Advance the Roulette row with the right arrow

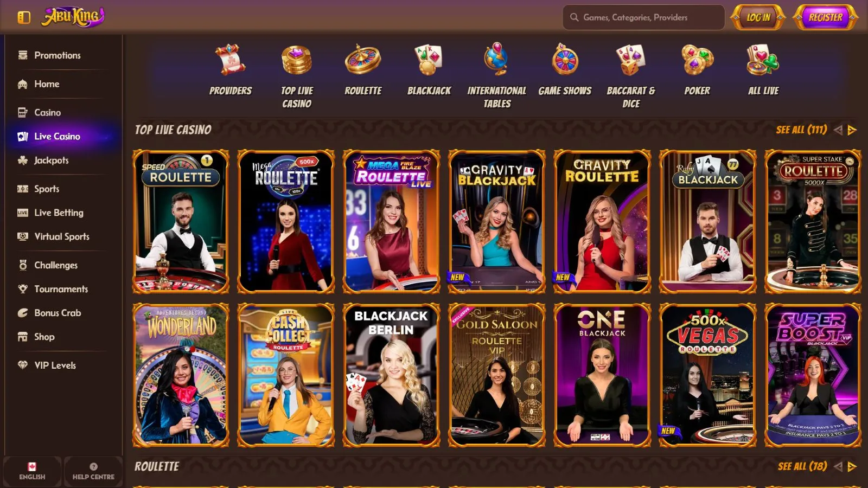pyautogui.click(x=852, y=467)
